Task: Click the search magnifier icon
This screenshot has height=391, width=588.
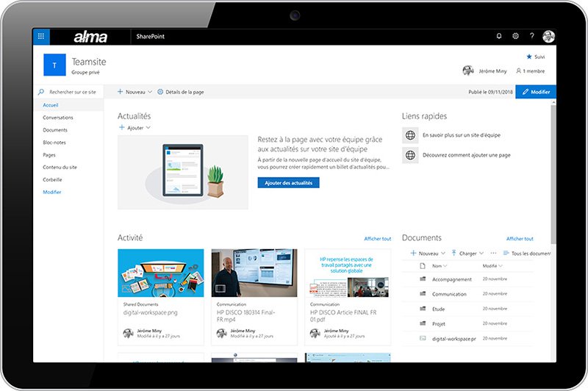Action: pos(41,92)
